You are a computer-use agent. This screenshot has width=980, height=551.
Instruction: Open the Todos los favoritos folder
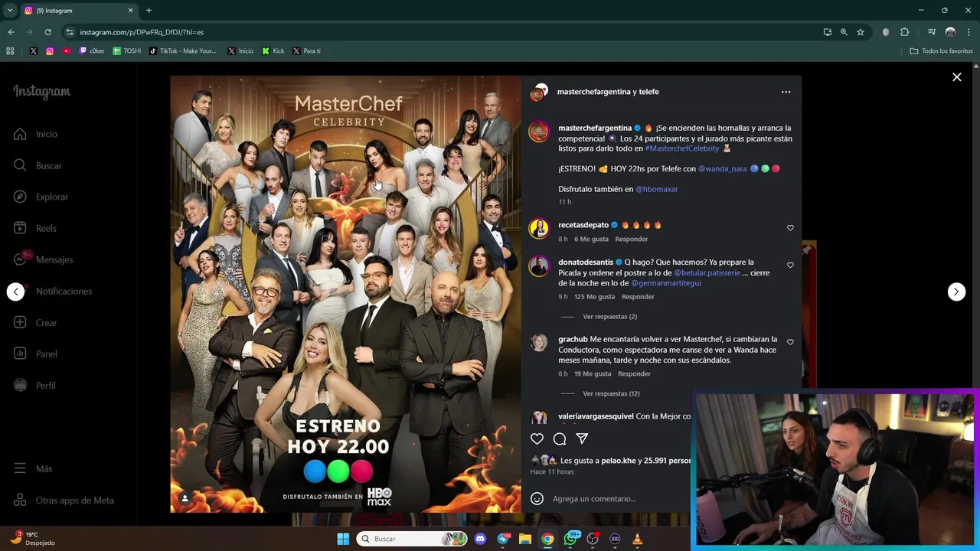tap(941, 51)
